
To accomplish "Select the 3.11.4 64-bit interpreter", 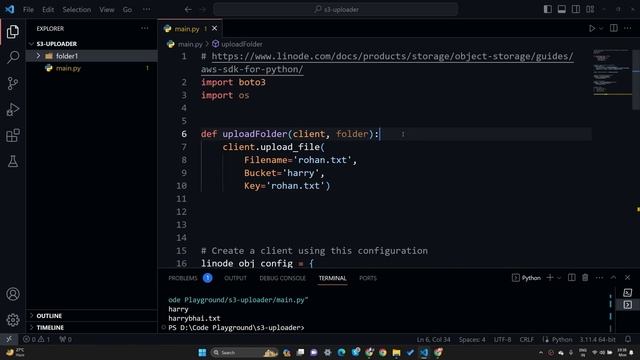I will click(x=597, y=339).
